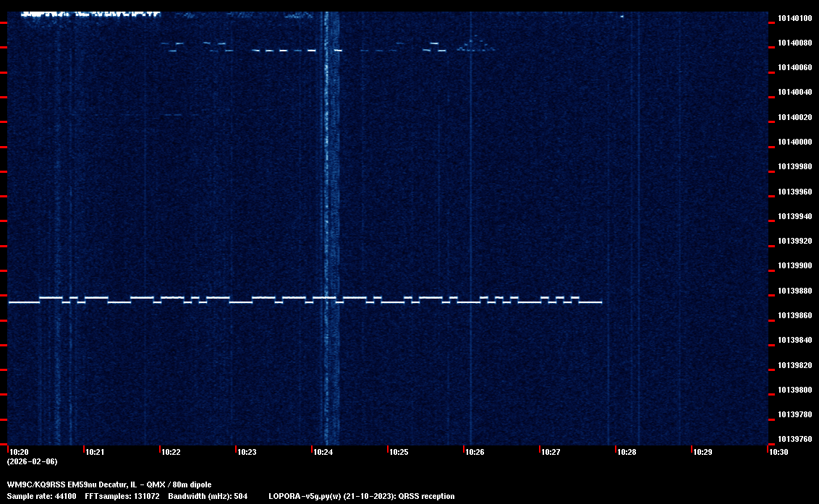Click the 10140000 frequency scale label
Image resolution: width=819 pixels, height=504 pixels.
794,142
